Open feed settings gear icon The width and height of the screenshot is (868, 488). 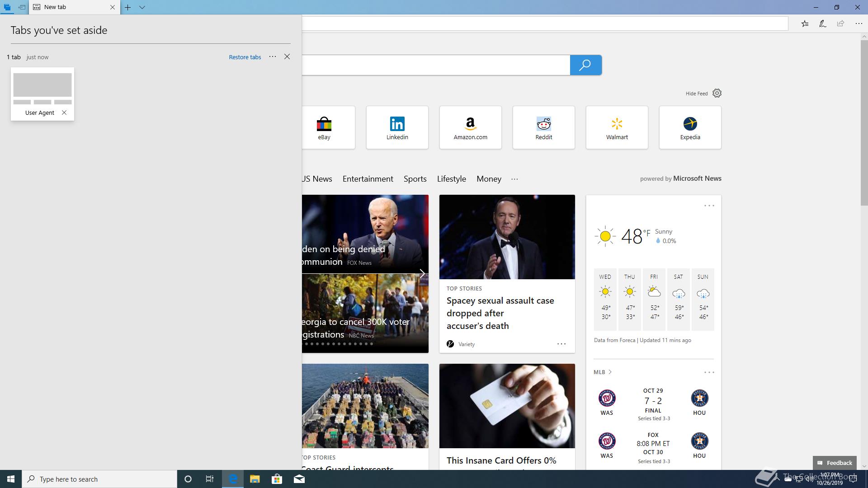tap(717, 93)
